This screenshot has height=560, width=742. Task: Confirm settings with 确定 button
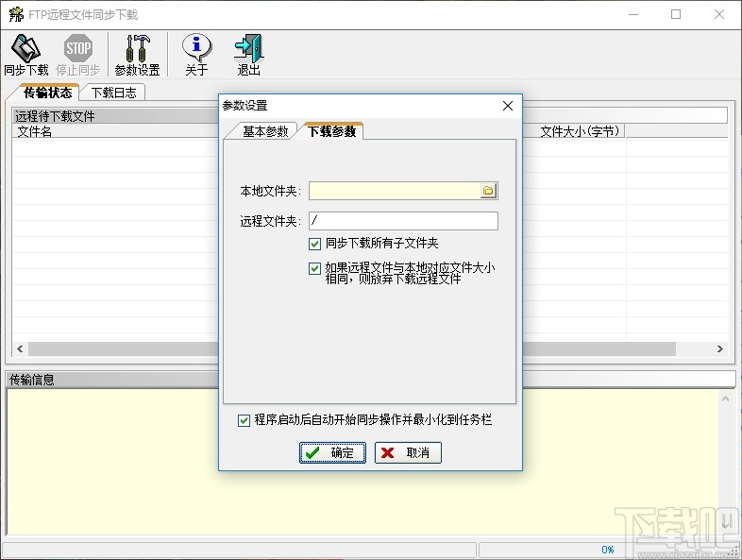[332, 452]
